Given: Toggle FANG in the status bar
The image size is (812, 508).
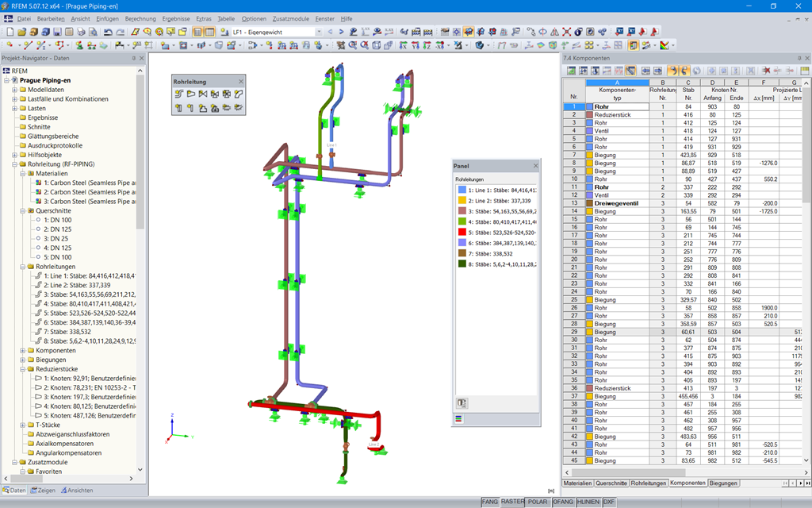Looking at the screenshot, I should (x=489, y=502).
